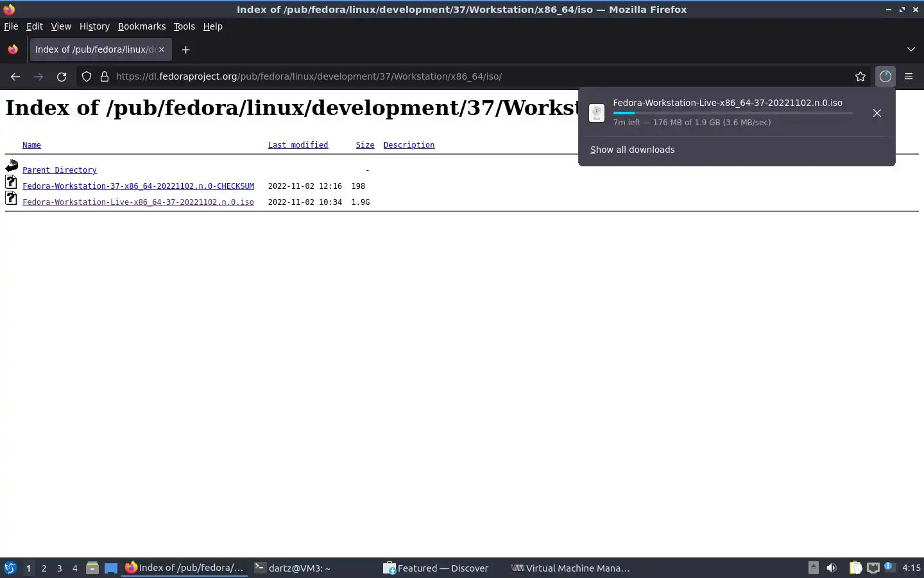Screen dimensions: 924x578
Task: Click the ISO file icon in downloads panel
Action: (x=597, y=113)
